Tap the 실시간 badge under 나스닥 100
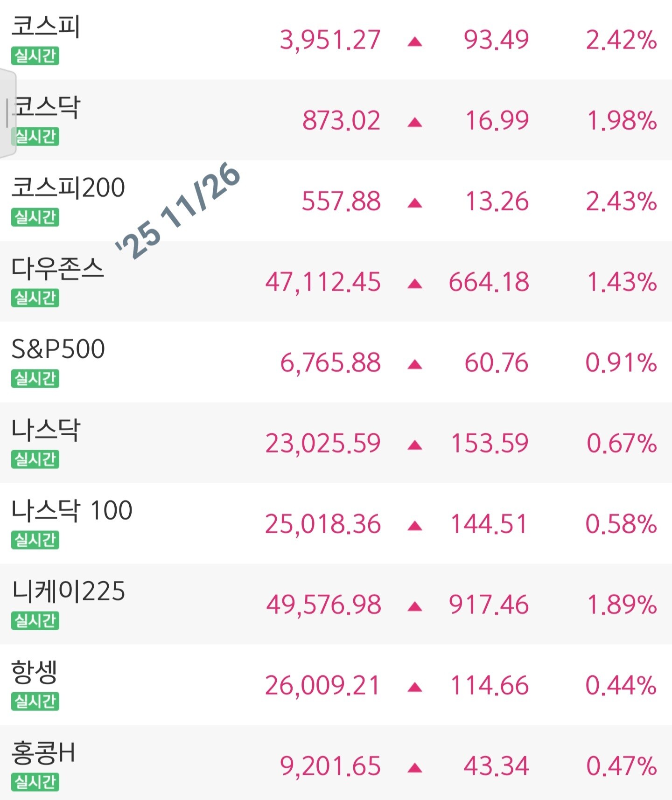 [35, 540]
